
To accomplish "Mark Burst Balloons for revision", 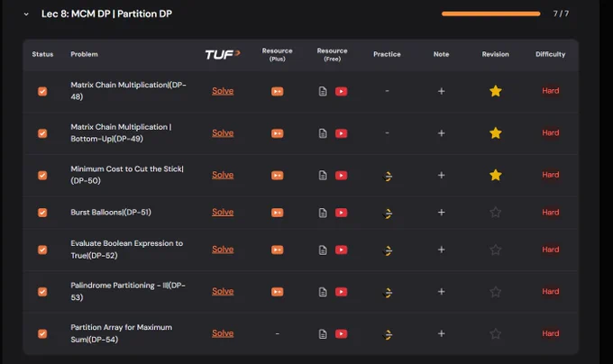I will [x=495, y=213].
